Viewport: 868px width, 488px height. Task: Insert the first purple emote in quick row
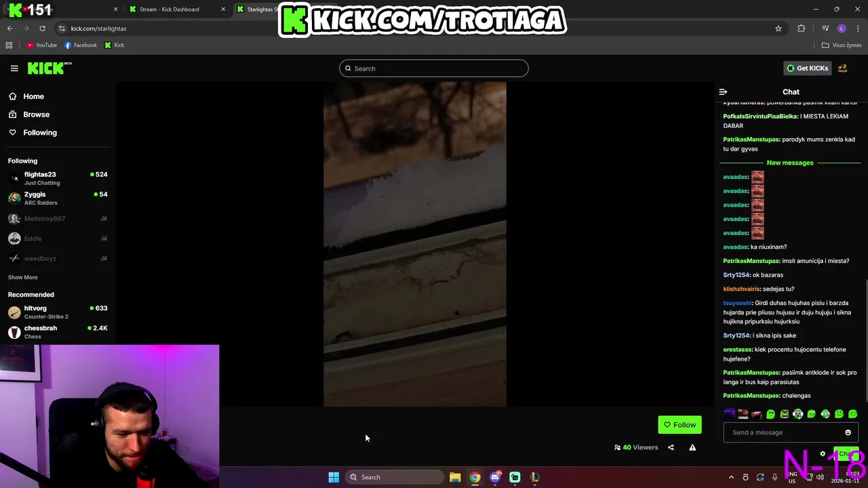click(730, 414)
